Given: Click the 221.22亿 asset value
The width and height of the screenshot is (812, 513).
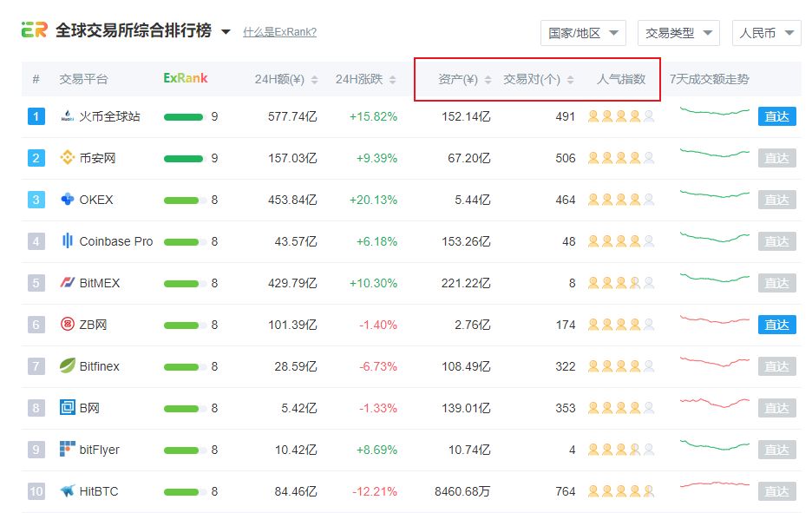Looking at the screenshot, I should 466,283.
